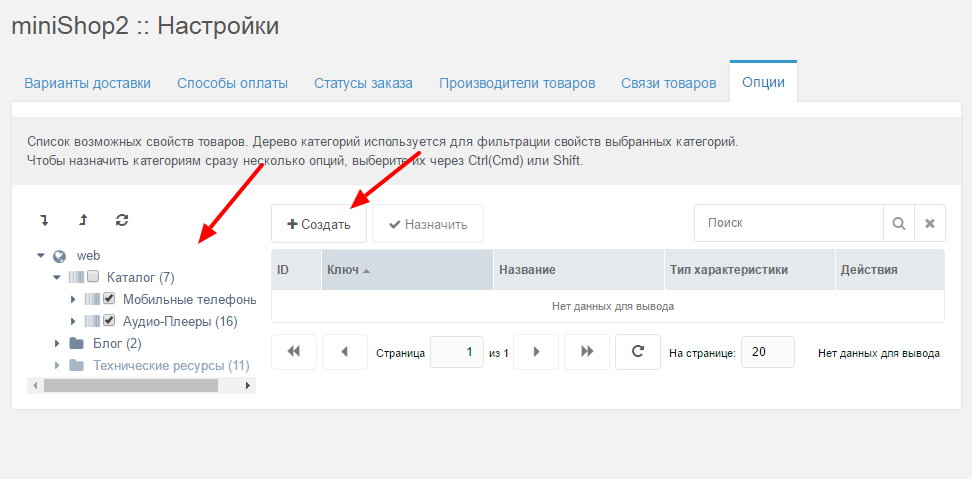The height and width of the screenshot is (479, 972).
Task: Sort by the Ключ column header
Action: pos(407,270)
